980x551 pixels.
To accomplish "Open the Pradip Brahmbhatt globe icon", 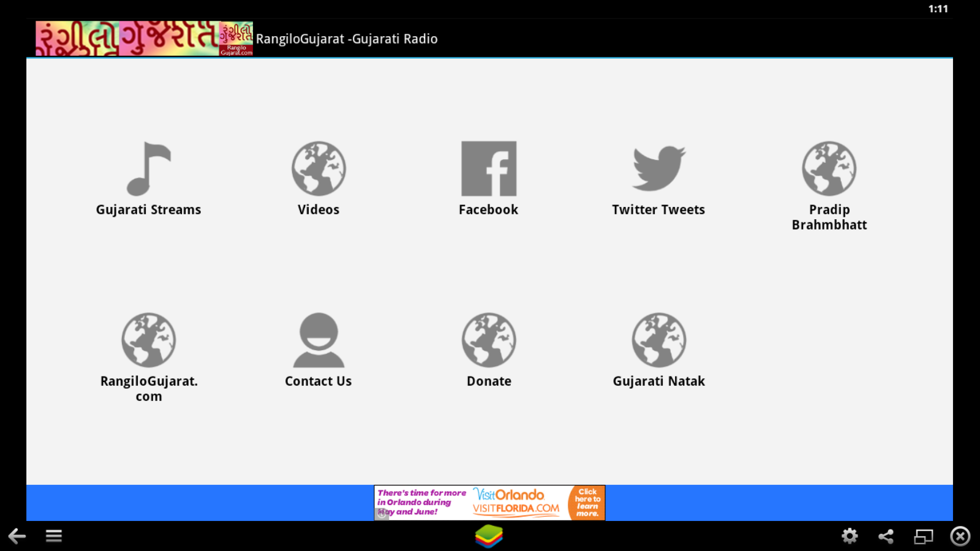I will [x=829, y=169].
